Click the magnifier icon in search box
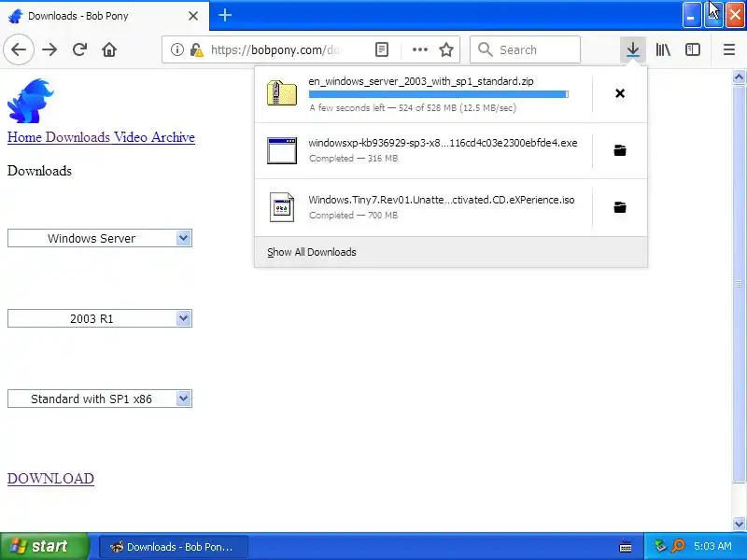The image size is (747, 560). coord(485,49)
